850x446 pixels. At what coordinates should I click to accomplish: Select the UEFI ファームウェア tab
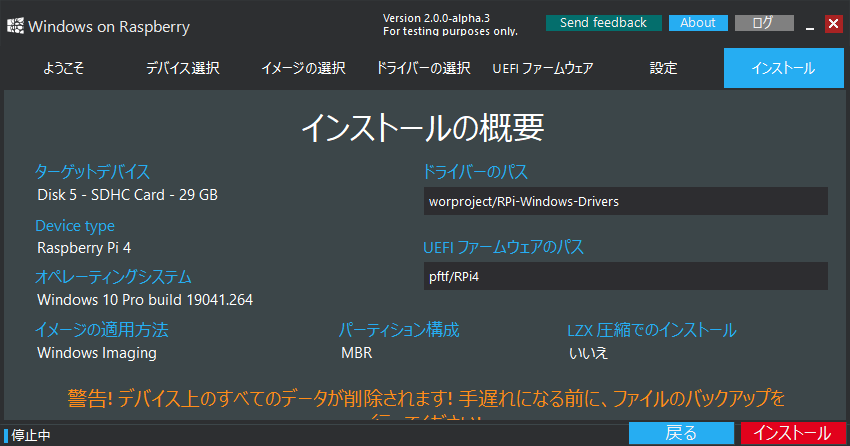543,68
